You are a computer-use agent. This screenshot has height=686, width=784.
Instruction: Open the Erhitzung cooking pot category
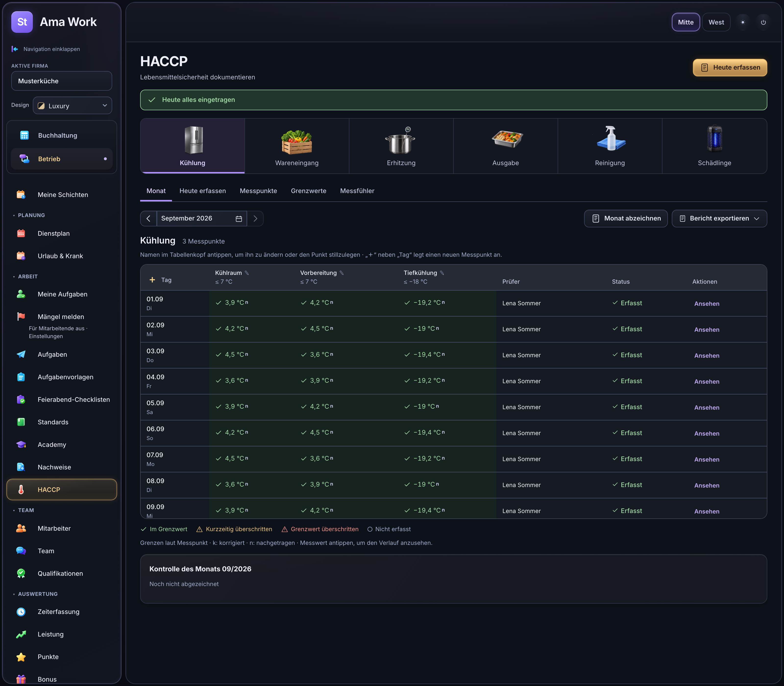tap(401, 146)
